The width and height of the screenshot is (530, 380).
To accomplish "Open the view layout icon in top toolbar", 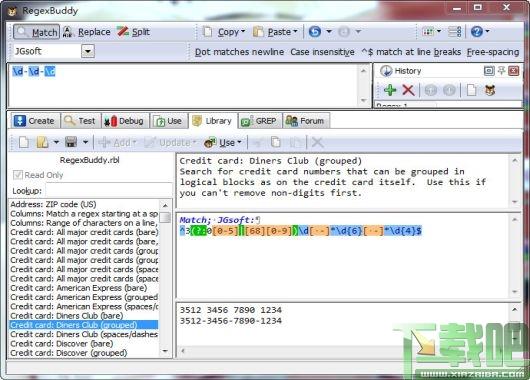I will tap(428, 32).
